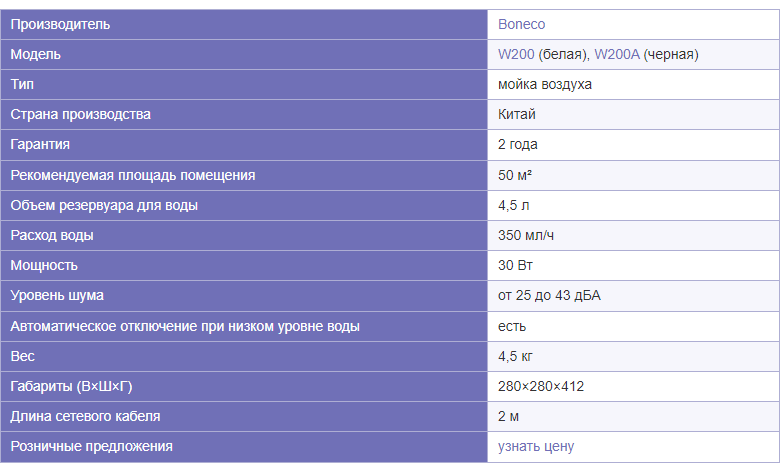Click the 'Розничные предложения' row label
The height and width of the screenshot is (466, 784).
[92, 446]
